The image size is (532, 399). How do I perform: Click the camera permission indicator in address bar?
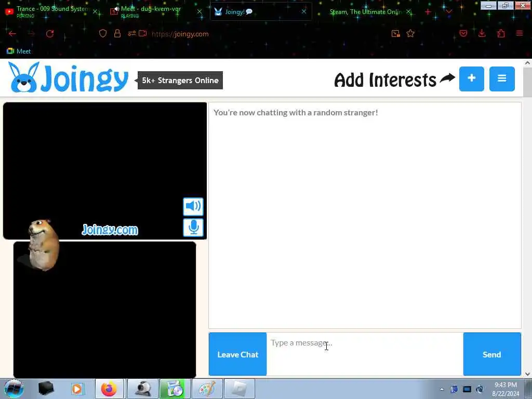click(143, 33)
